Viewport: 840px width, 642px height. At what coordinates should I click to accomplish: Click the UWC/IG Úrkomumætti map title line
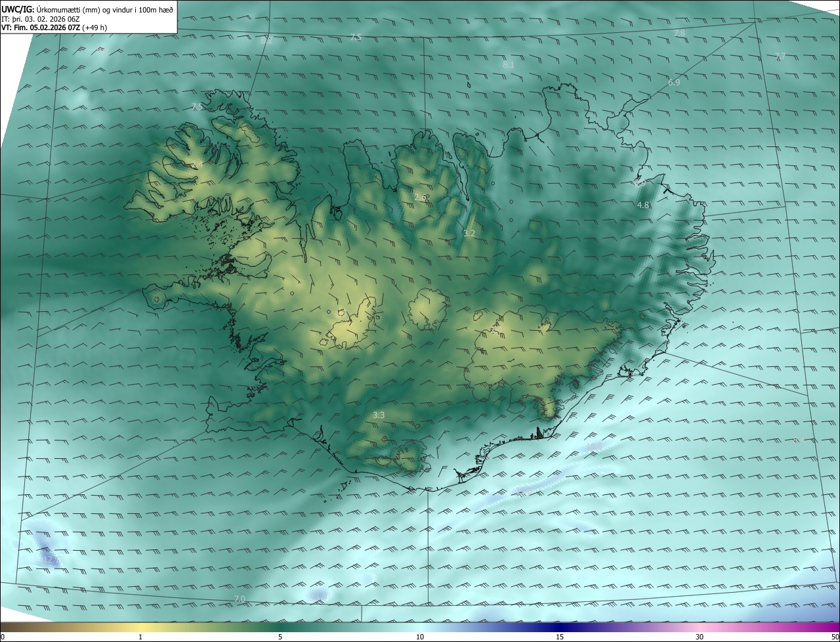(87, 9)
